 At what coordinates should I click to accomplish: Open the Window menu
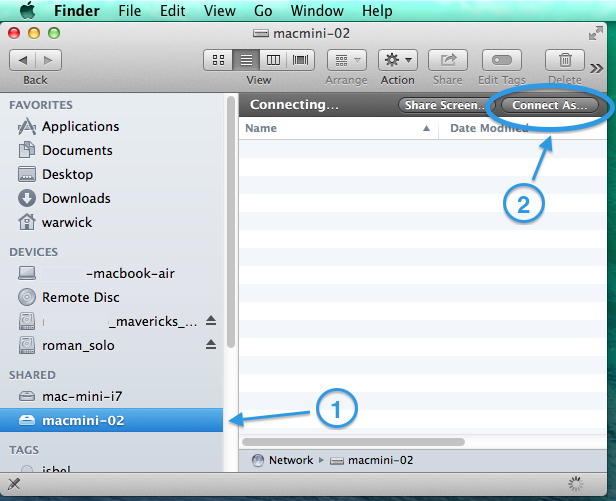click(x=317, y=11)
